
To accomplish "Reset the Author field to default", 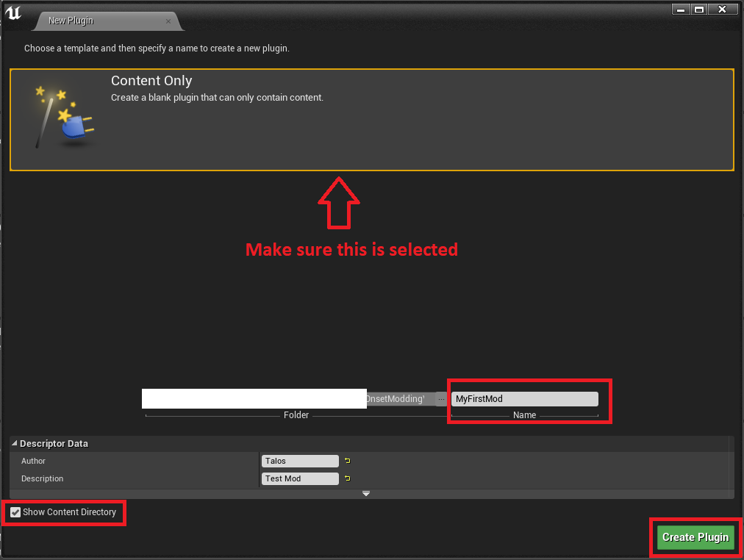I will point(347,461).
